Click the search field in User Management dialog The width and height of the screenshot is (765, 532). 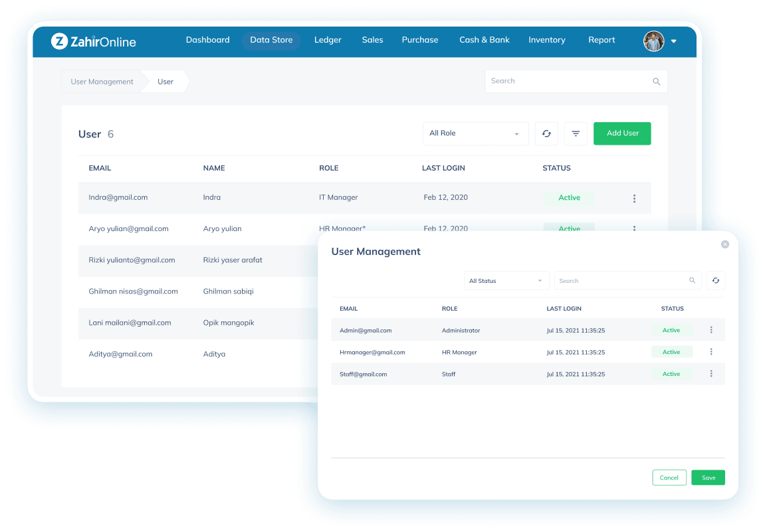tap(621, 281)
